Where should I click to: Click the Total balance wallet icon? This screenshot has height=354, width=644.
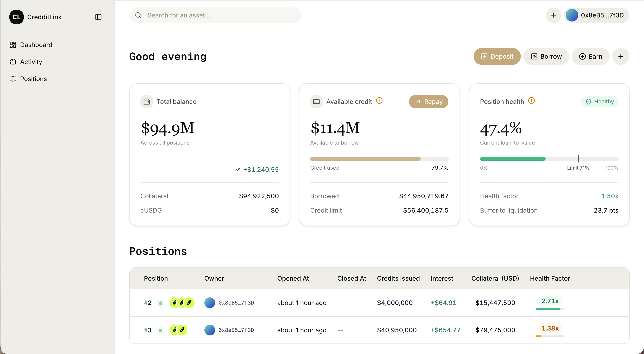click(147, 102)
